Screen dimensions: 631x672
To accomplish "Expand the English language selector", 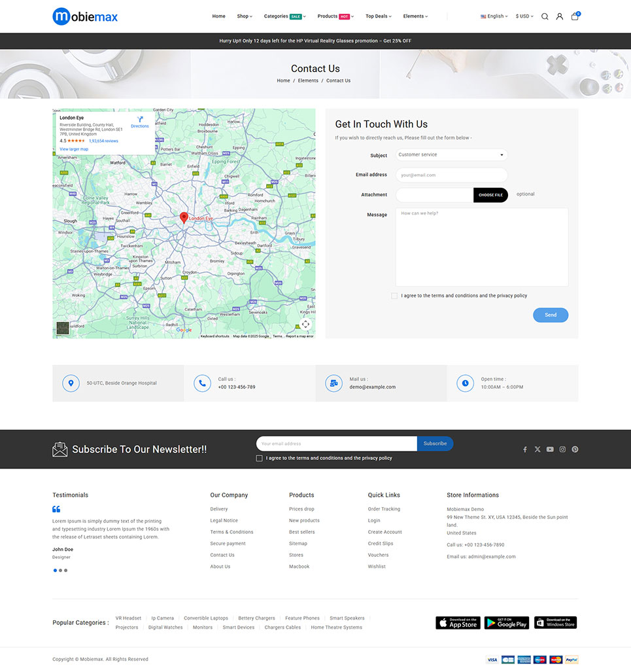I will point(494,16).
